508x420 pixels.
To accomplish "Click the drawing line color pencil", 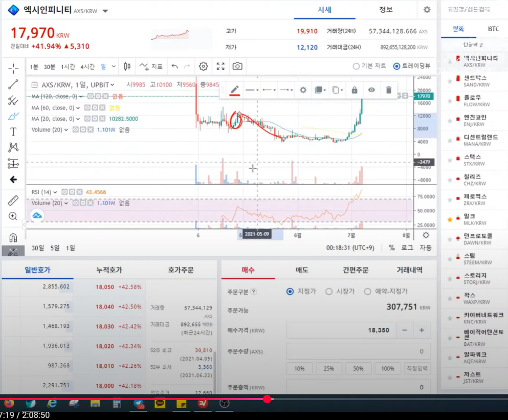I will [x=235, y=90].
